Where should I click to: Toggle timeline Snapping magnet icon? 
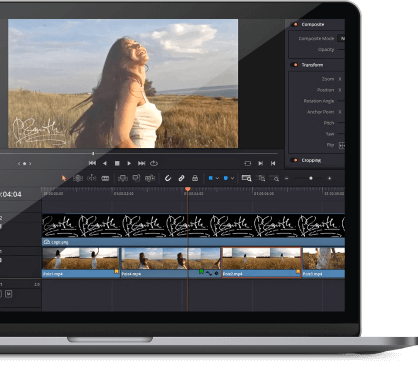pyautogui.click(x=168, y=178)
